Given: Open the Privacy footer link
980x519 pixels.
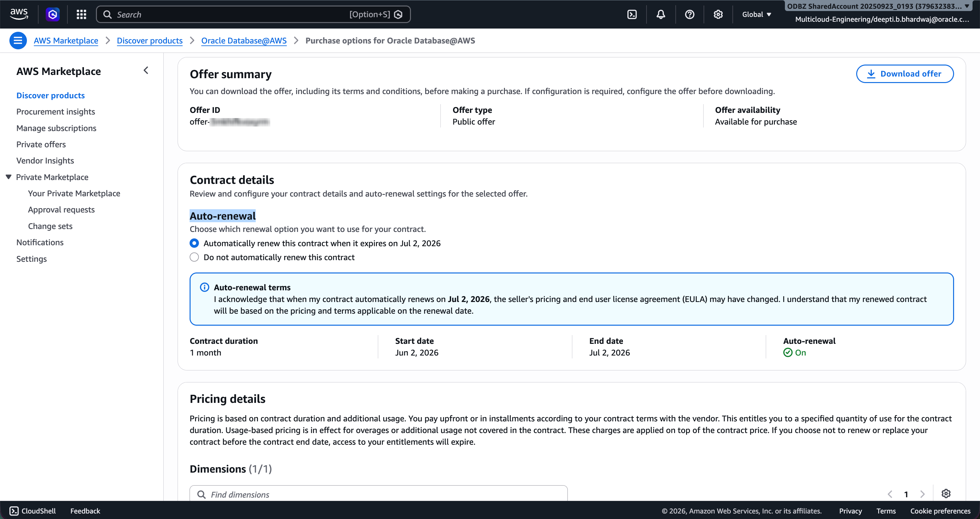Looking at the screenshot, I should (x=850, y=511).
